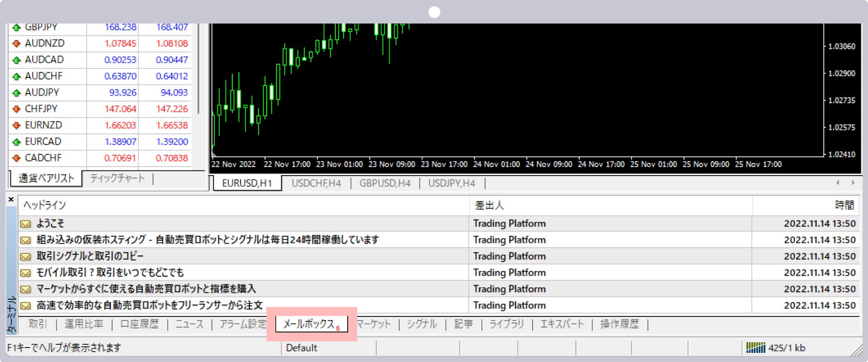
Task: Click the CADCHF ask price 0.70838
Action: 172,158
